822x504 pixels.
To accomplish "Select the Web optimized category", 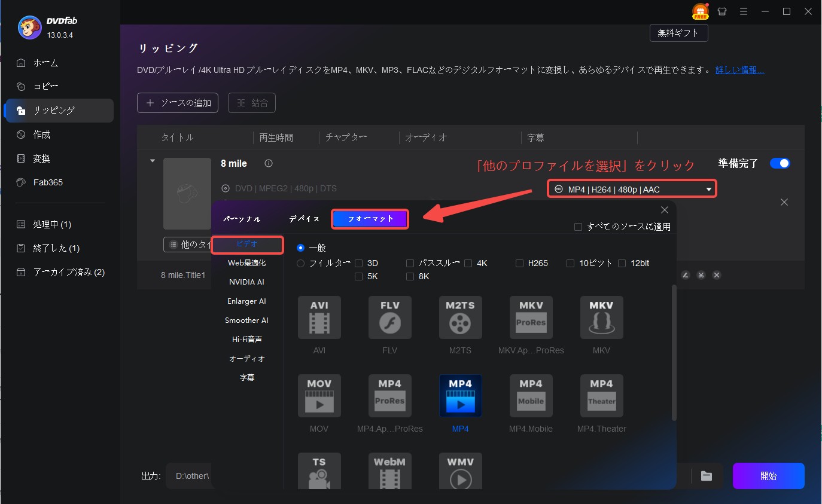I will pos(247,263).
